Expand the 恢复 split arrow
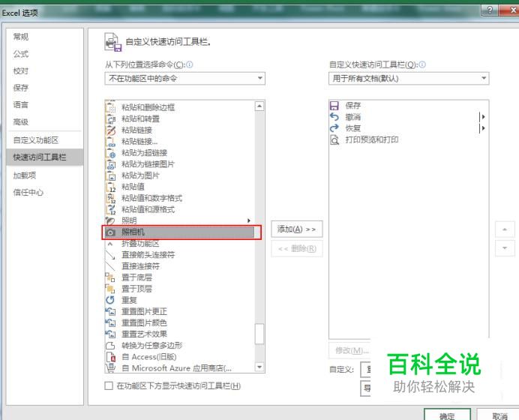Image resolution: width=519 pixels, height=420 pixels. click(x=482, y=128)
